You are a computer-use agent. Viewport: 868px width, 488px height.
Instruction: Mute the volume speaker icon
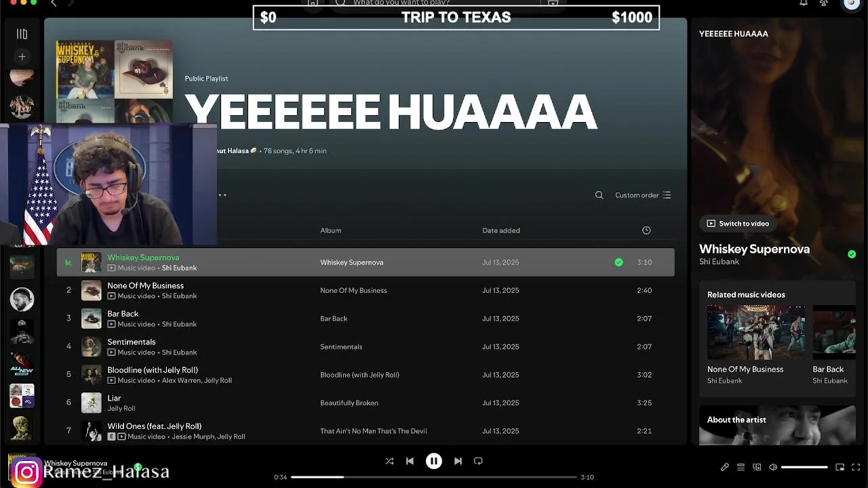point(773,467)
